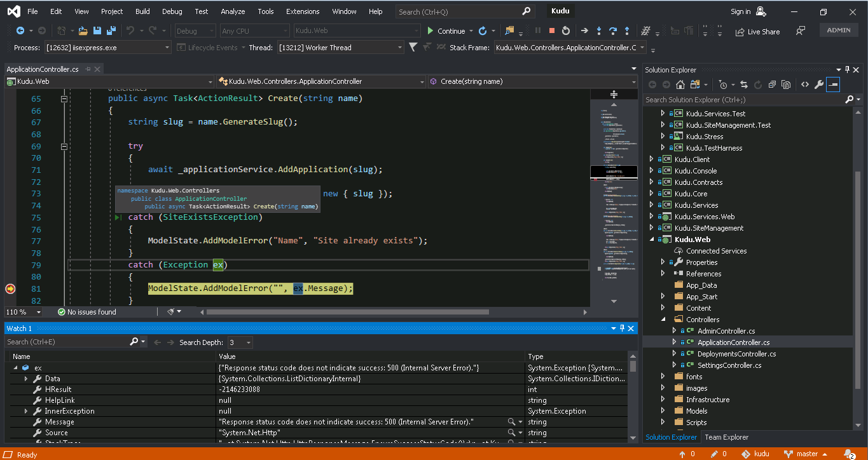This screenshot has height=460, width=868.
Task: Click the Live Share button
Action: click(757, 31)
